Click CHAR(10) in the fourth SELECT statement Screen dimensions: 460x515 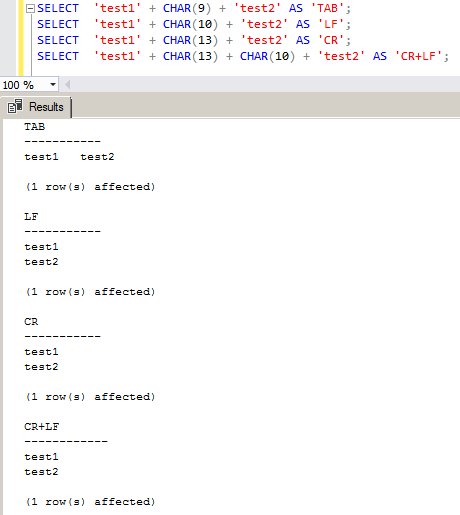pos(267,56)
